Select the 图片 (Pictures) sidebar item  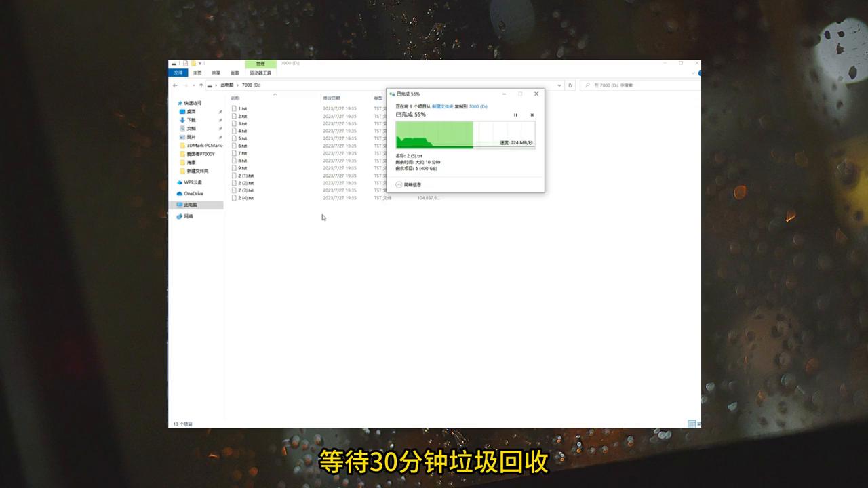tap(191, 137)
